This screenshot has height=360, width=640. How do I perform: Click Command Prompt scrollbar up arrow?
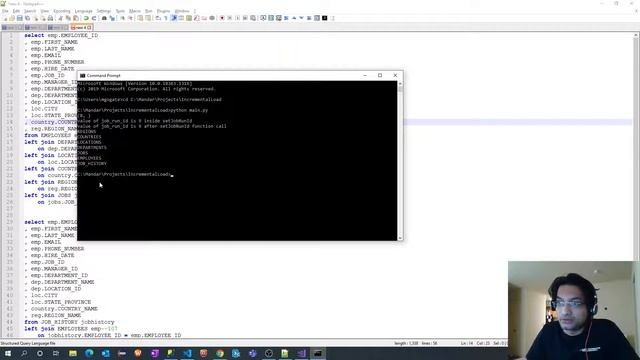(x=400, y=83)
